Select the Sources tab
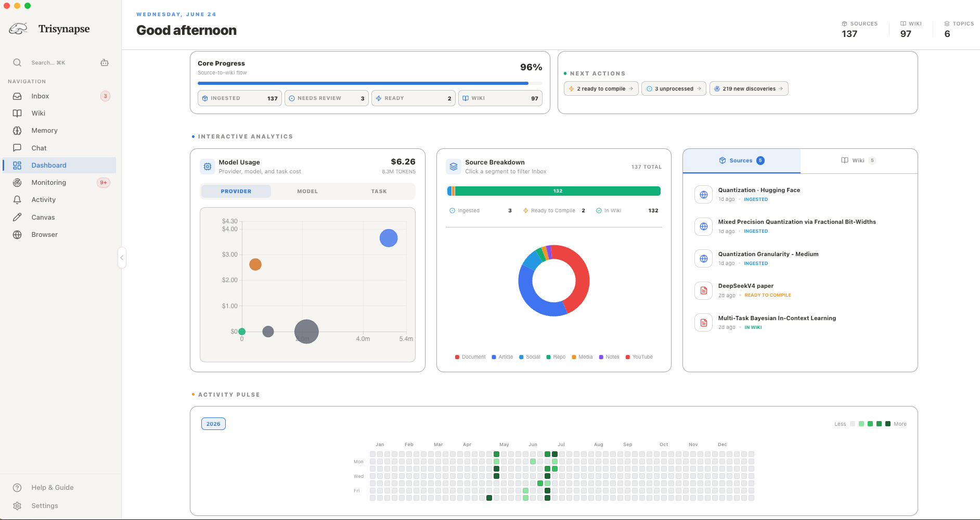Screen dimensions: 980x520 coord(742,161)
